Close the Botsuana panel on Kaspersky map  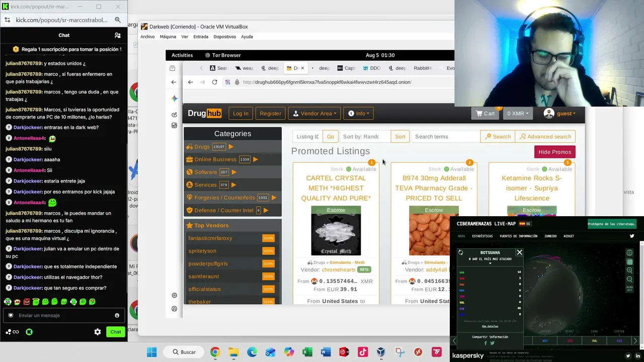pyautogui.click(x=519, y=252)
